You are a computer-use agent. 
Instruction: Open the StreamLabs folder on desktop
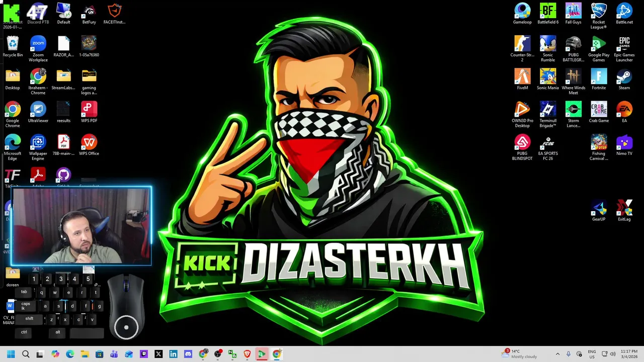point(63,79)
